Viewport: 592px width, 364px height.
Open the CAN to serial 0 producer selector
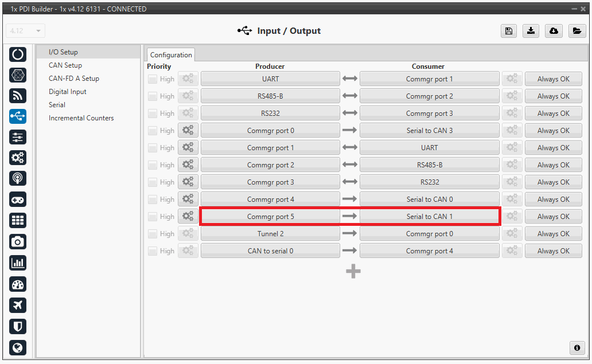click(270, 251)
